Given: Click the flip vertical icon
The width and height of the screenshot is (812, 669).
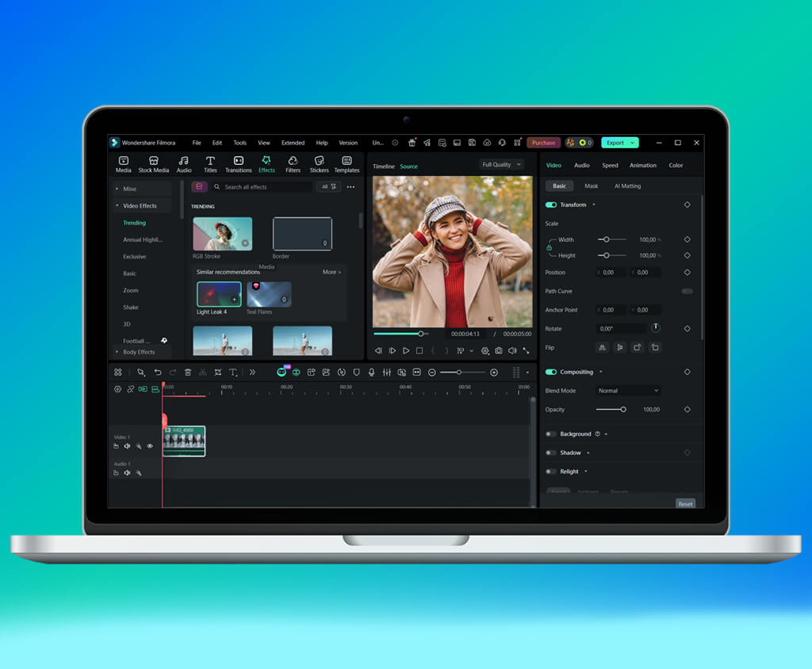Looking at the screenshot, I should pos(620,347).
